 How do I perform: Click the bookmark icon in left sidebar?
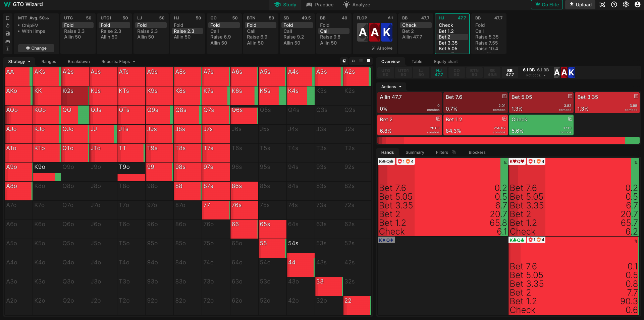tap(8, 18)
